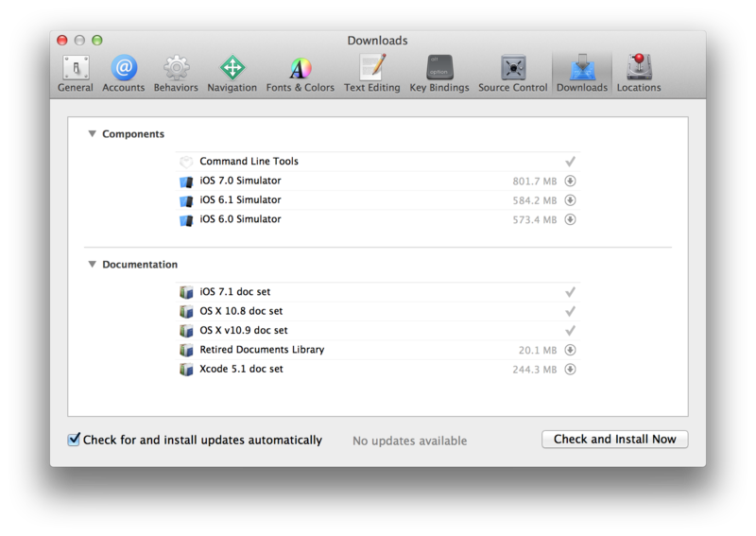Viewport: 756px width, 536px height.
Task: Click the iOS 6.1 Simulator device icon
Action: 186,200
